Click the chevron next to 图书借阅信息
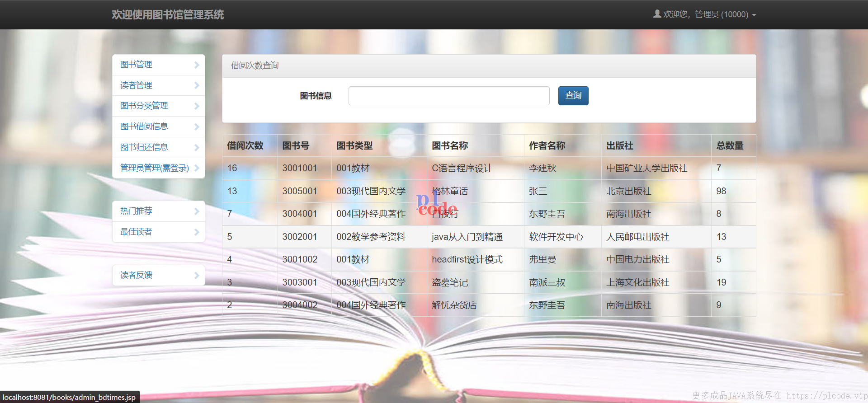 point(197,127)
